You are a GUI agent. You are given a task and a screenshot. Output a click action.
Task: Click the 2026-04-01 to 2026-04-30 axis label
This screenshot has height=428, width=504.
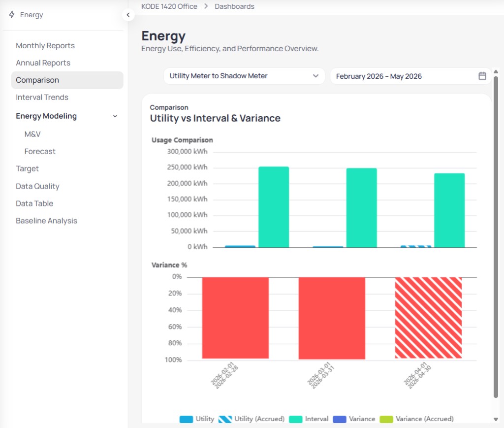coord(417,375)
